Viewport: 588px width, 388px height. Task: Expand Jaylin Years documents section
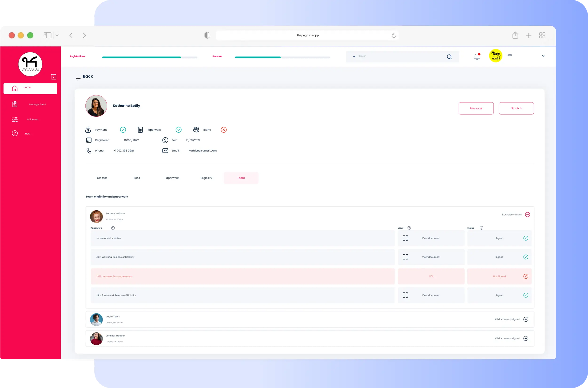point(526,319)
